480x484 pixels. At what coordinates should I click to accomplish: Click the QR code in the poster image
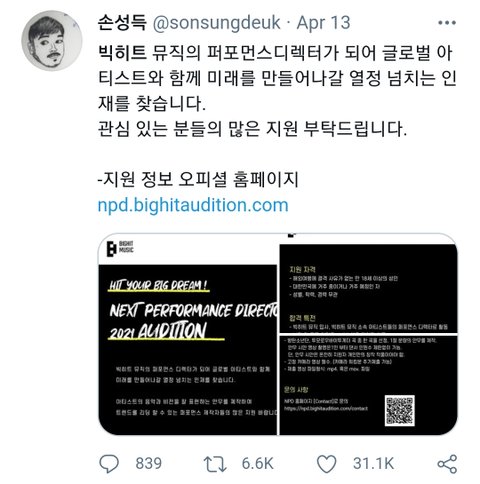click(x=400, y=410)
